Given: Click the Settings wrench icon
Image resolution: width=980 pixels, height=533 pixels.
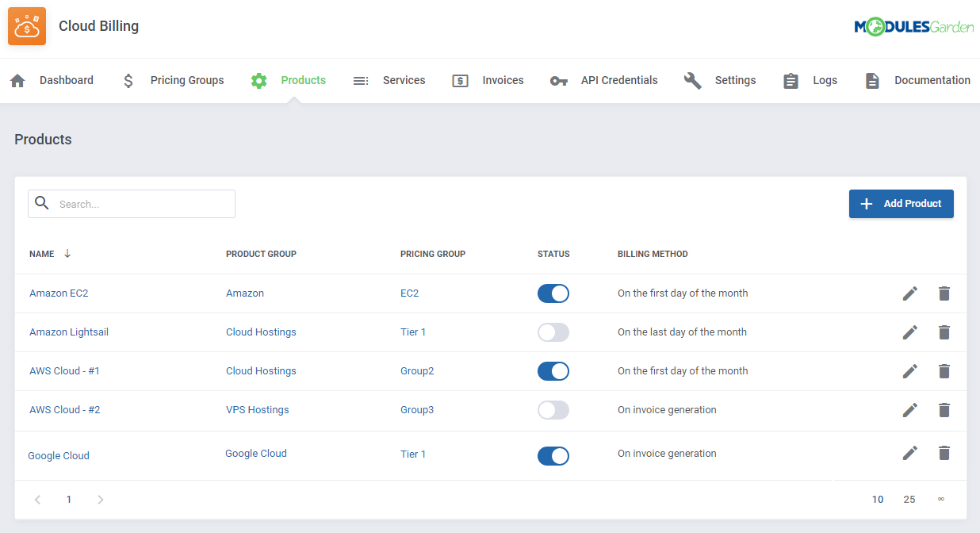Looking at the screenshot, I should pyautogui.click(x=693, y=80).
